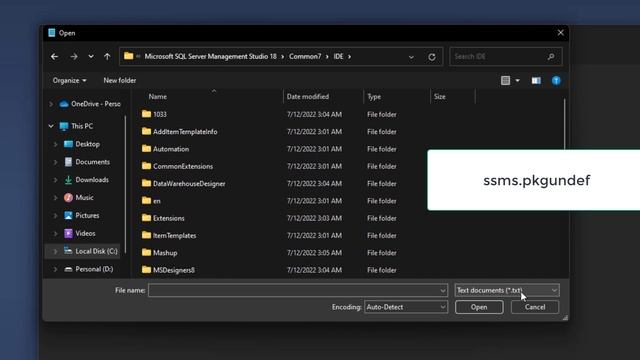This screenshot has height=360, width=640.
Task: Click the Extensions folder icon
Action: tap(146, 218)
